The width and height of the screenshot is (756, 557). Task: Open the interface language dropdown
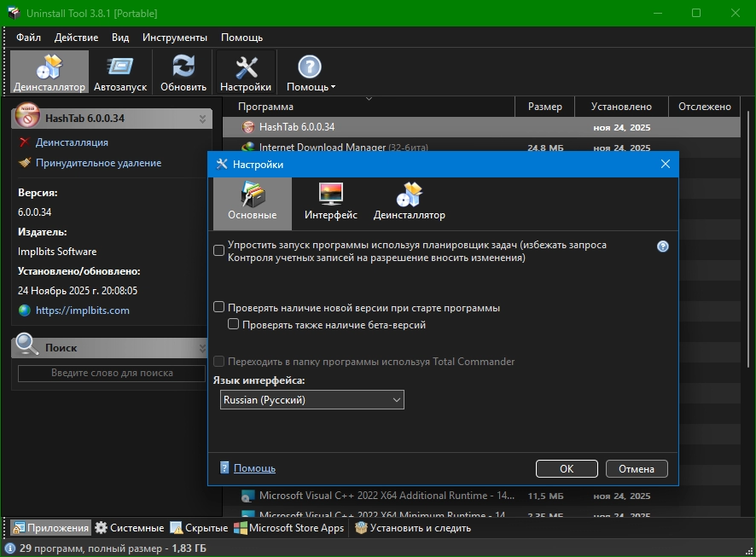(x=312, y=399)
